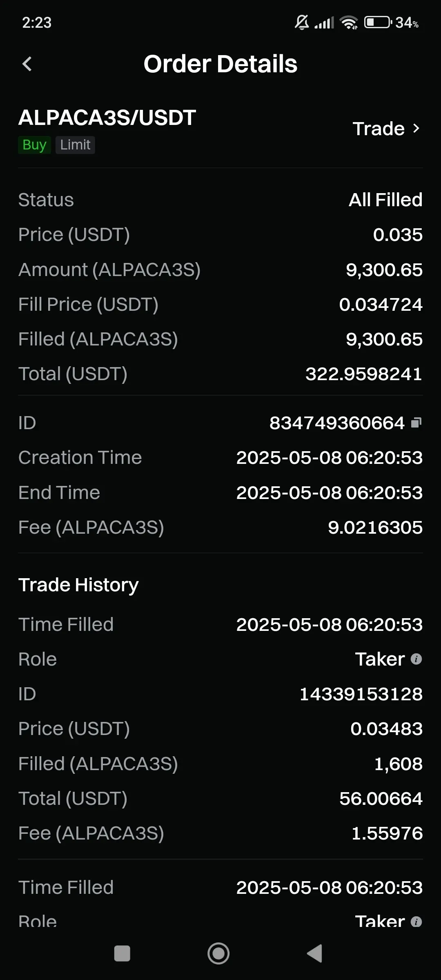This screenshot has height=980, width=441.
Task: Tap the Order Details page title
Action: 220,64
